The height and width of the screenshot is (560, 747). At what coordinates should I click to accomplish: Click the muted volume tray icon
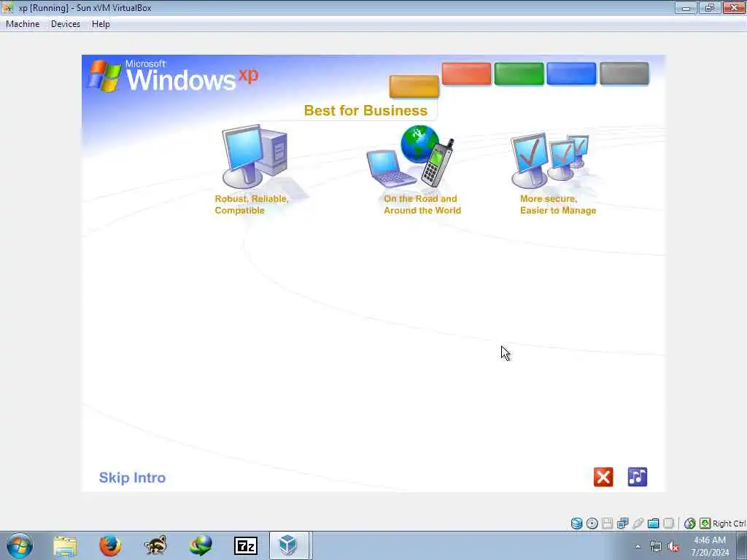point(673,547)
